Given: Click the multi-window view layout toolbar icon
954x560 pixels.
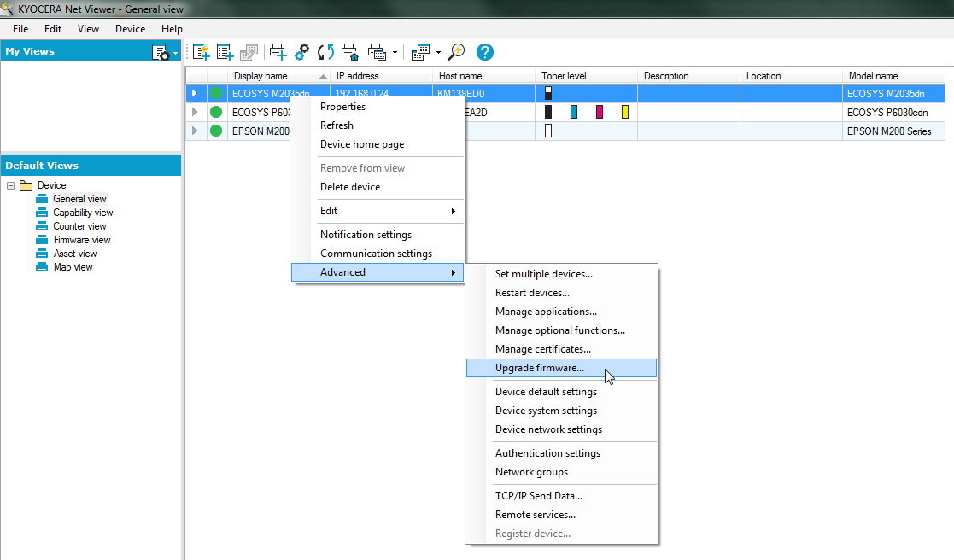Looking at the screenshot, I should 420,52.
